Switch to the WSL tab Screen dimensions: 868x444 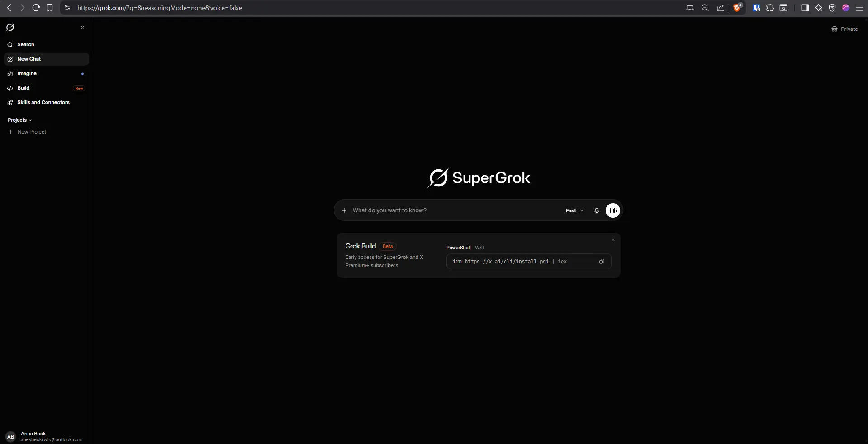tap(480, 248)
